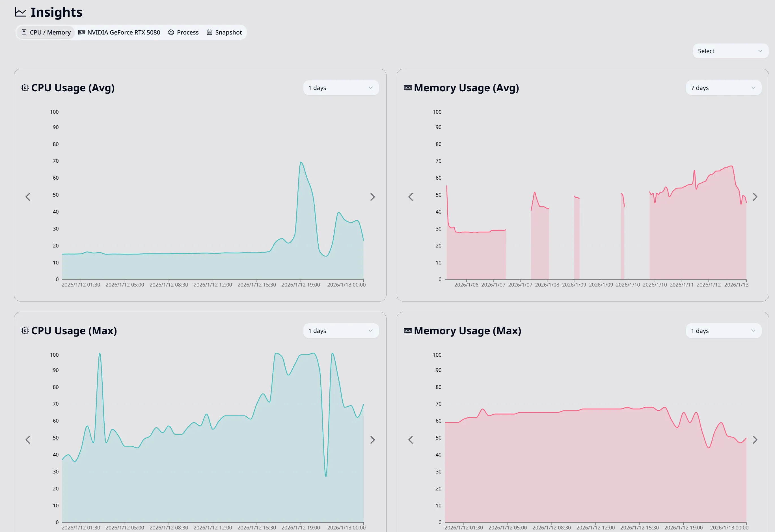The image size is (775, 532).
Task: Click the CPU icon next to CPU Usage (Avg)
Action: [x=25, y=87]
